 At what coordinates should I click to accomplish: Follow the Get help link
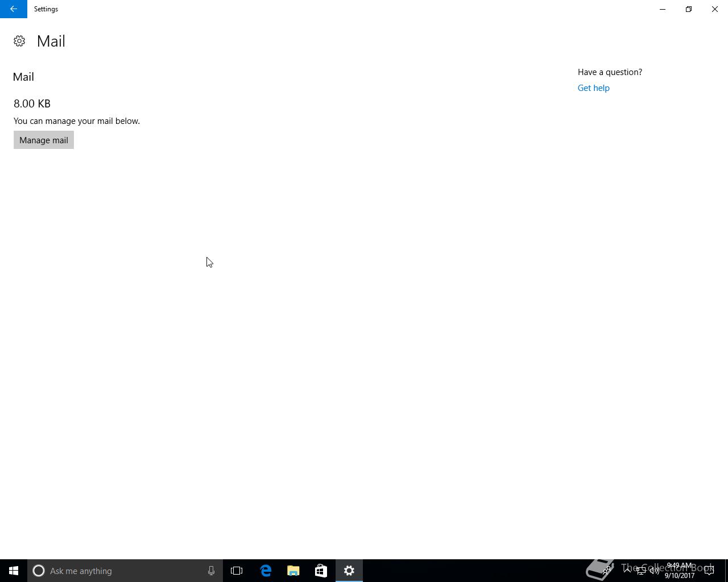(x=593, y=88)
